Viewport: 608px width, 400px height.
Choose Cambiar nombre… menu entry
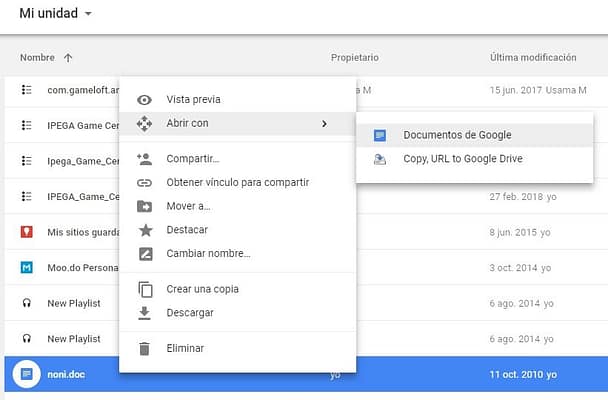click(237, 253)
